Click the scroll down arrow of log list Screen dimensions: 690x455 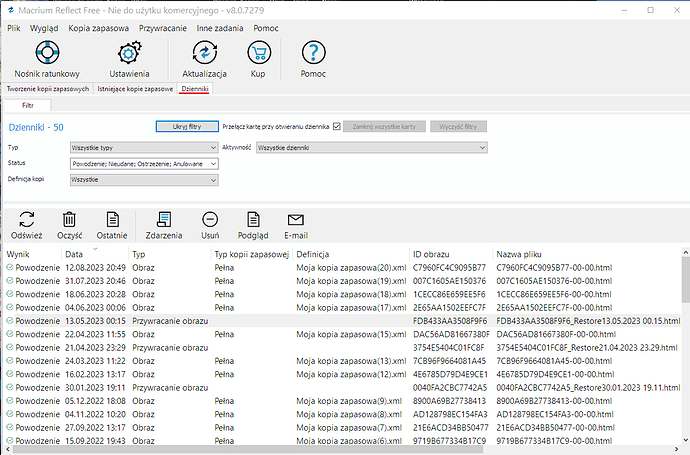point(686,440)
